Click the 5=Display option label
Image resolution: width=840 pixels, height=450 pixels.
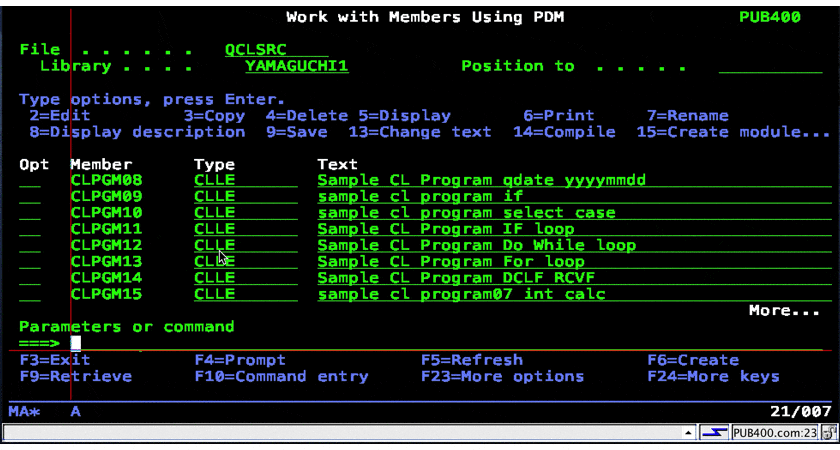(404, 116)
